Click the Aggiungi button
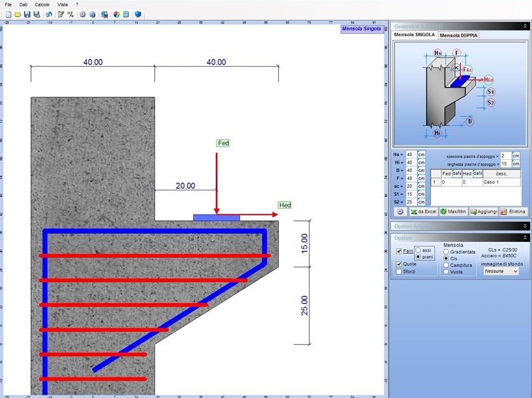 (x=482, y=211)
